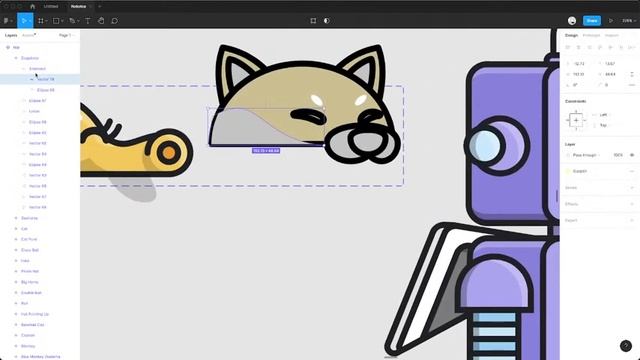Image resolution: width=640 pixels, height=360 pixels.
Task: Select the Comment tool
Action: tap(115, 21)
